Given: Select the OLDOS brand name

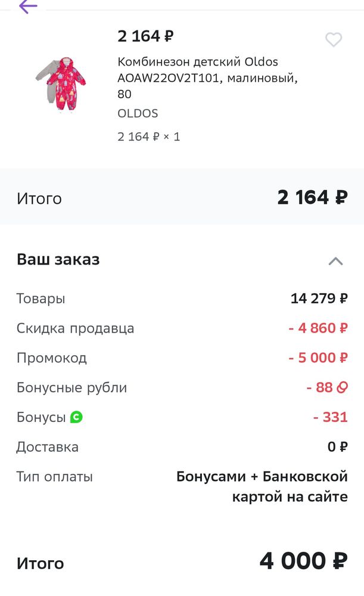Looking at the screenshot, I should click(x=138, y=113).
